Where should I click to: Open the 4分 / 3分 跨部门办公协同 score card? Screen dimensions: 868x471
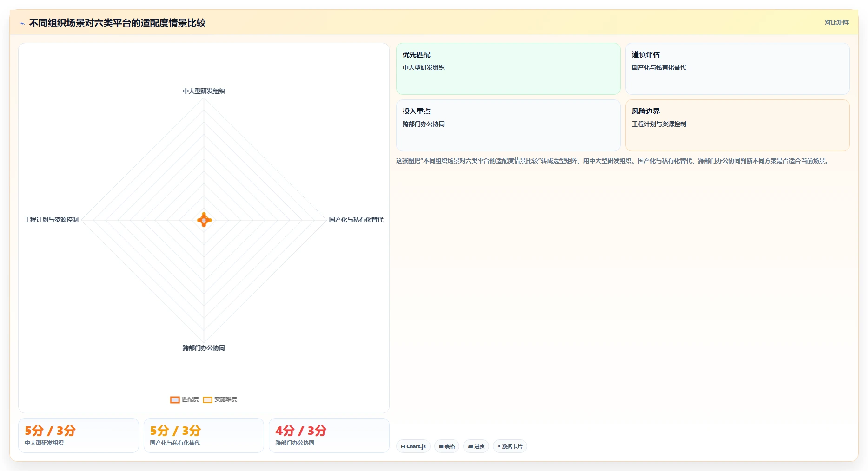click(329, 435)
